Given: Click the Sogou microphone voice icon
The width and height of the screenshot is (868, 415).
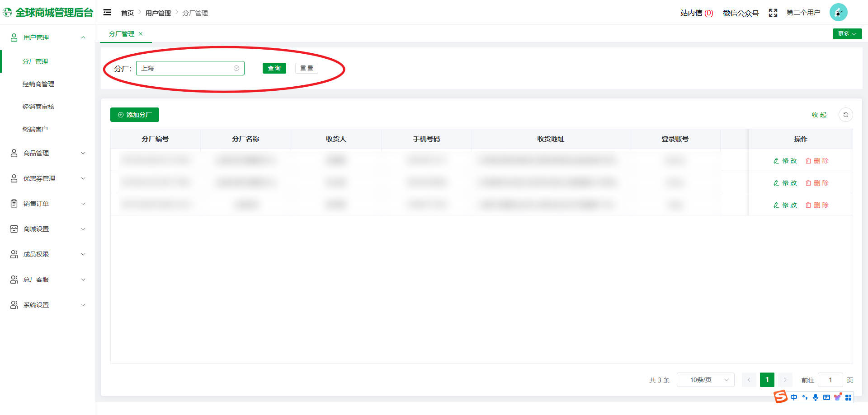Looking at the screenshot, I should (x=815, y=397).
